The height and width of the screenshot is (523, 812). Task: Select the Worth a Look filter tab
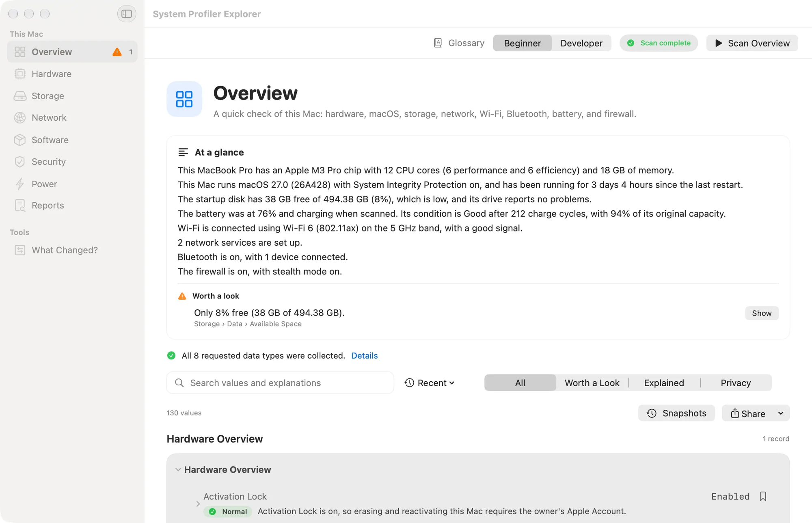(x=592, y=383)
